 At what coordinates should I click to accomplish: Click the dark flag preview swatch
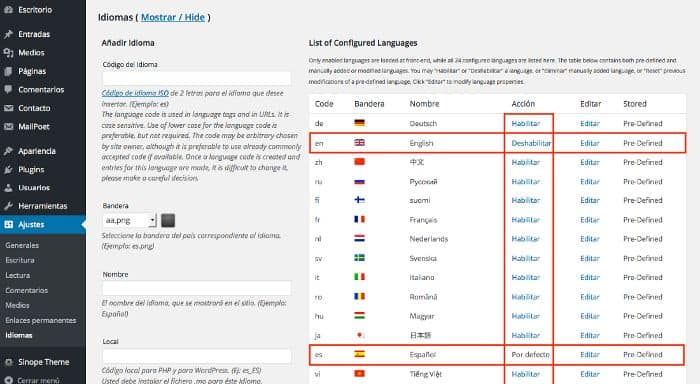click(x=168, y=220)
